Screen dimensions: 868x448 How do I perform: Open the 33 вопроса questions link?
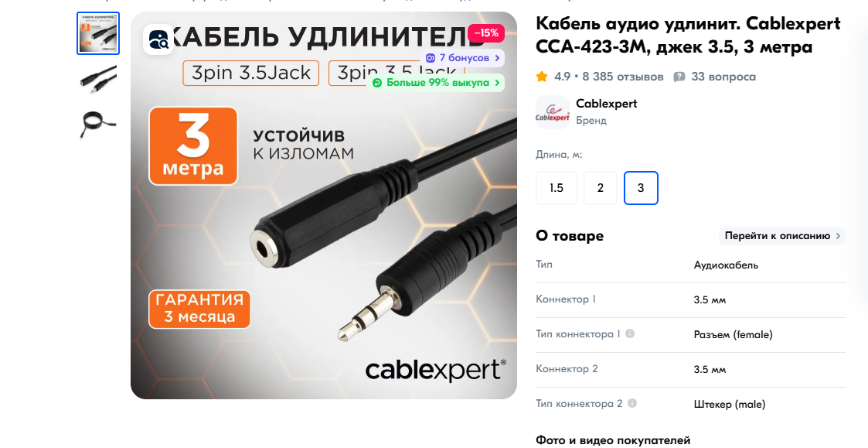pyautogui.click(x=723, y=77)
